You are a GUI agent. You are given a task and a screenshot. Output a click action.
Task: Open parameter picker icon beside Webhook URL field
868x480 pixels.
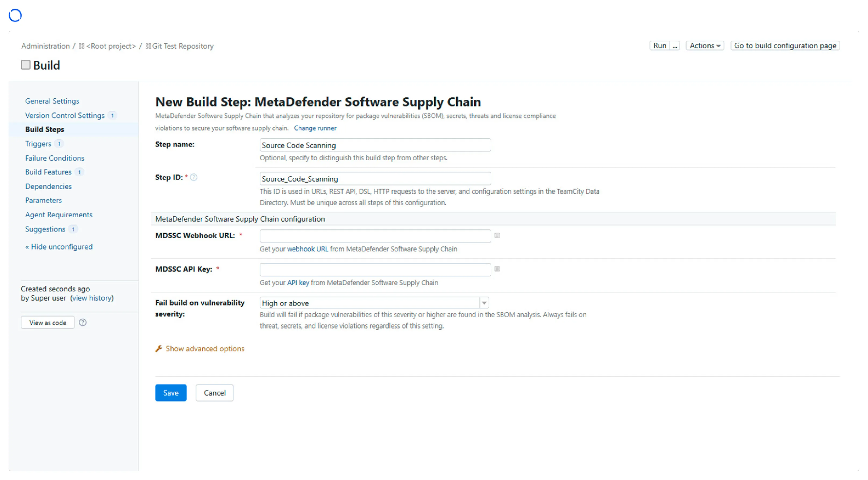(x=497, y=235)
